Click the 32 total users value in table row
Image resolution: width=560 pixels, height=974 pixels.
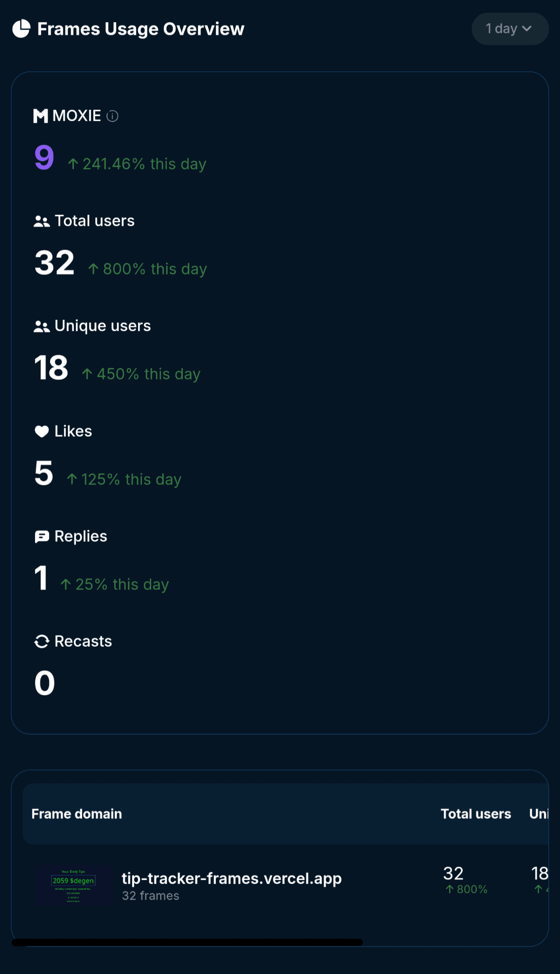pyautogui.click(x=453, y=873)
